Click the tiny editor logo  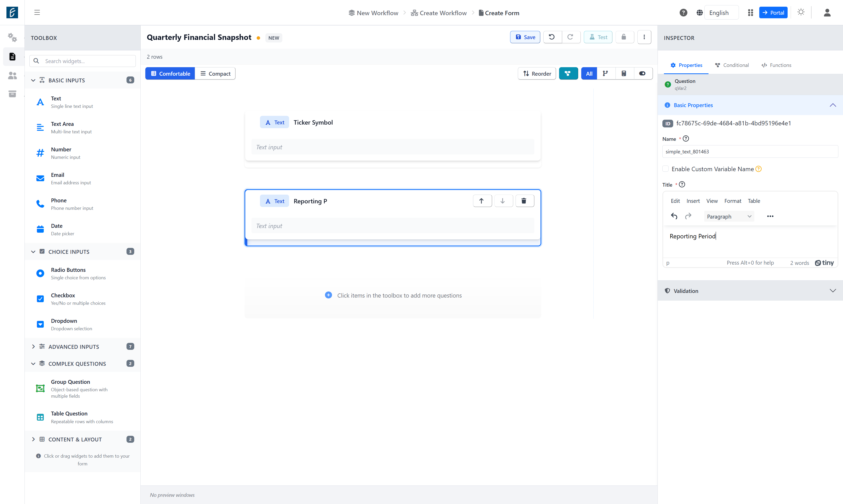[824, 263]
